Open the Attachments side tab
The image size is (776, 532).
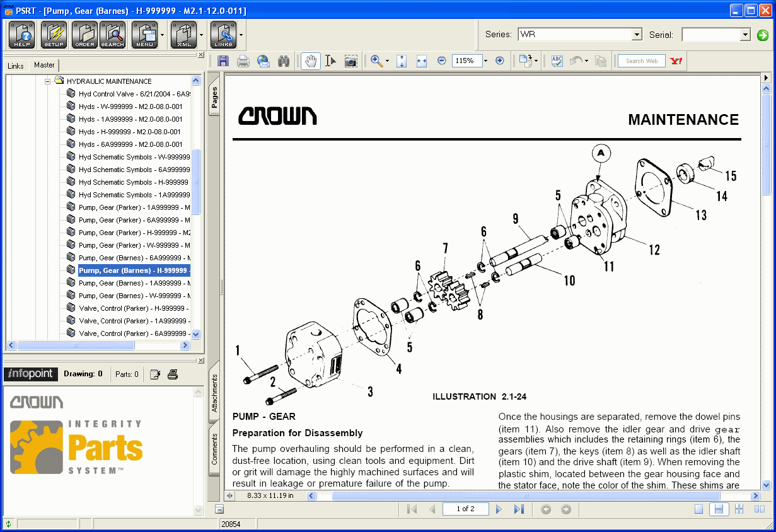click(x=214, y=393)
